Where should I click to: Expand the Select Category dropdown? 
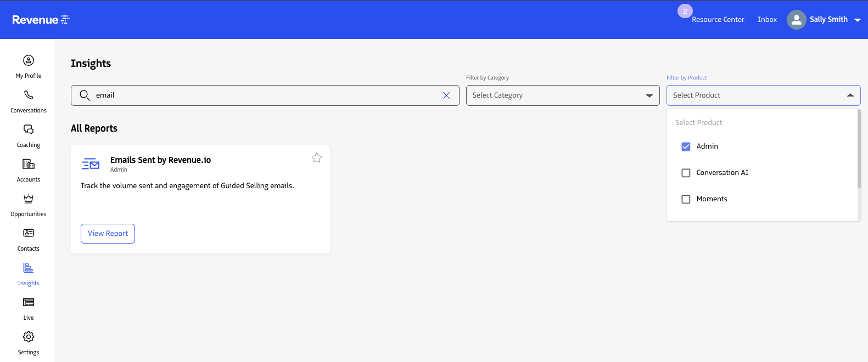coord(562,95)
